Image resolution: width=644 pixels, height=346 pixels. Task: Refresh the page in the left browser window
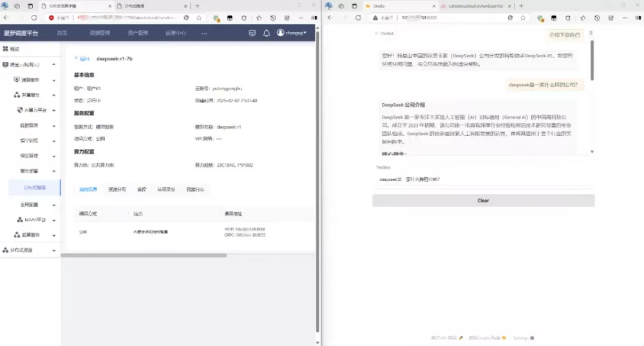click(x=34, y=17)
